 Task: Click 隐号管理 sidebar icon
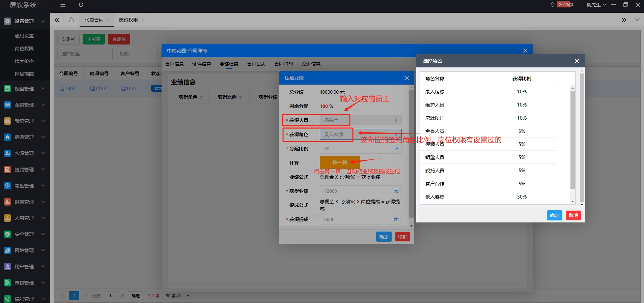[x=7, y=299]
